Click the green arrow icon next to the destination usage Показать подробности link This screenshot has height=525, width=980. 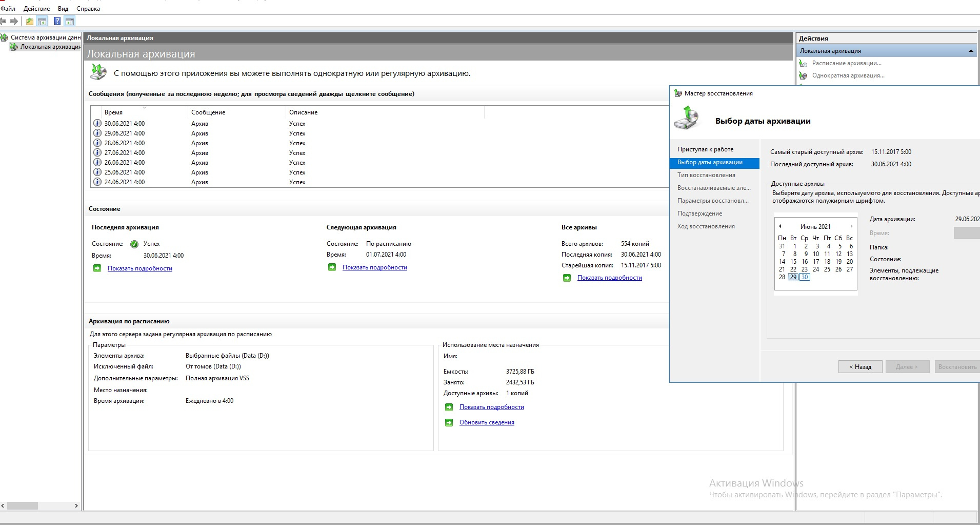click(x=449, y=407)
